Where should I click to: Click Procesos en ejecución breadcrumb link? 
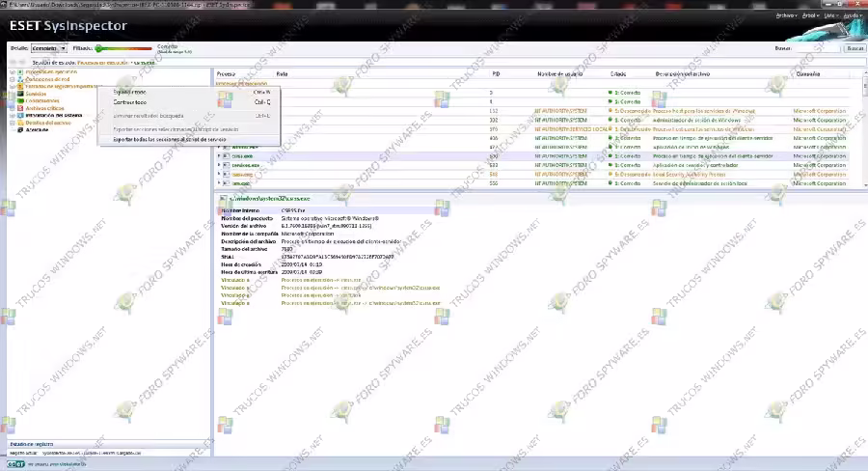(x=102, y=63)
